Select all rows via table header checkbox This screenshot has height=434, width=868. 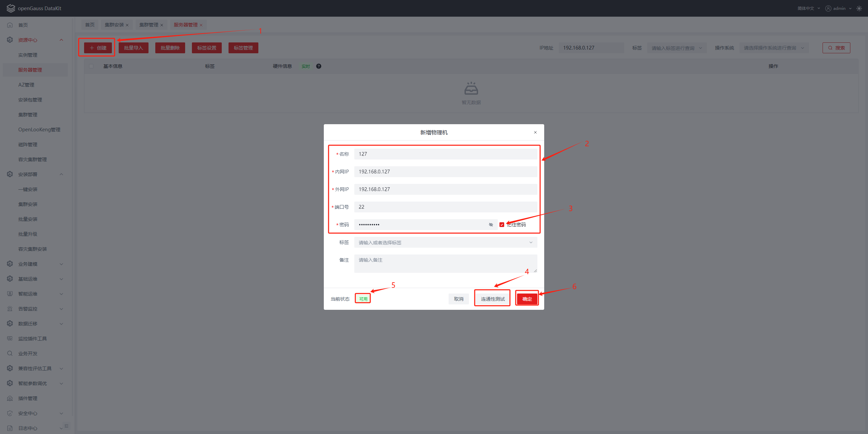tap(91, 66)
